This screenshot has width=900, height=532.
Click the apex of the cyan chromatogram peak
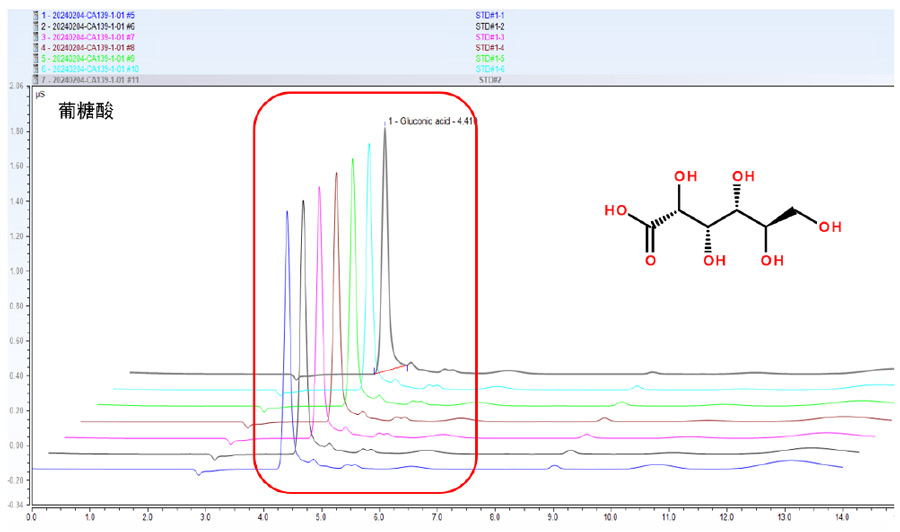tap(369, 145)
